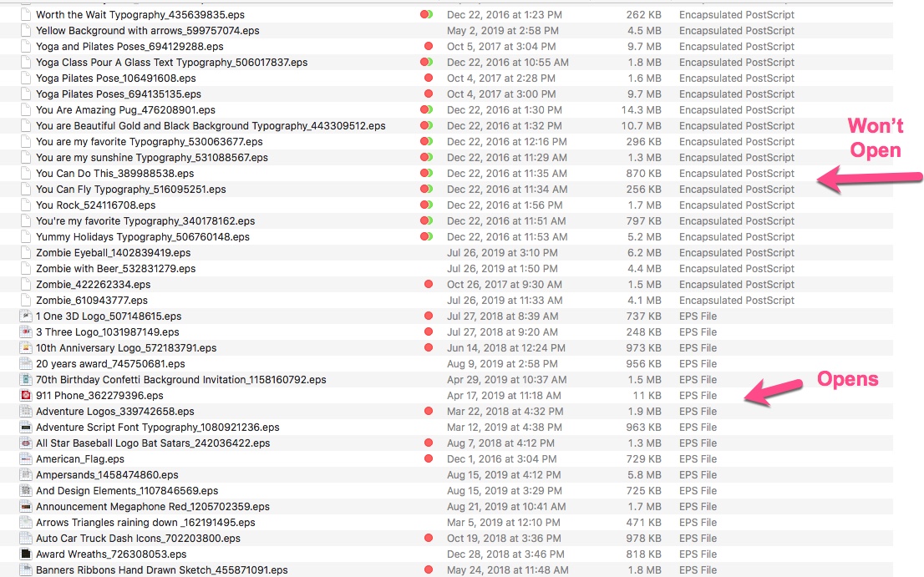This screenshot has width=924, height=577.
Task: Click the red-green tags on You Can Fly Typography
Action: point(426,189)
